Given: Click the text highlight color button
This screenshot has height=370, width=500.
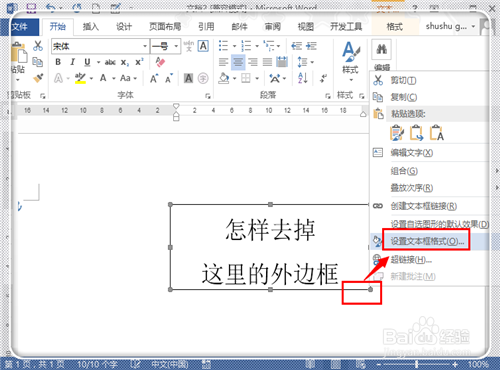Looking at the screenshot, I should (80, 78).
